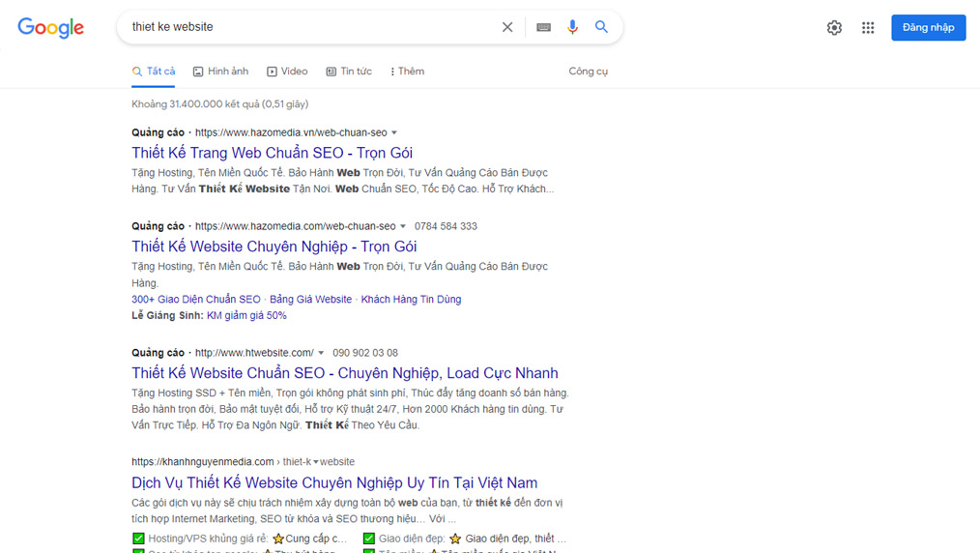Start voice search with microphone icon

pyautogui.click(x=572, y=27)
